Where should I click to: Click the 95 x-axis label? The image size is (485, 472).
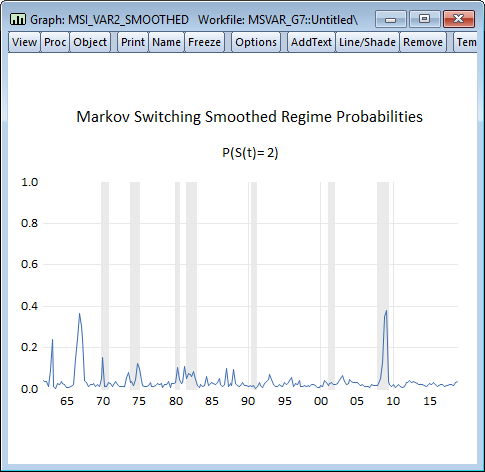coord(285,401)
